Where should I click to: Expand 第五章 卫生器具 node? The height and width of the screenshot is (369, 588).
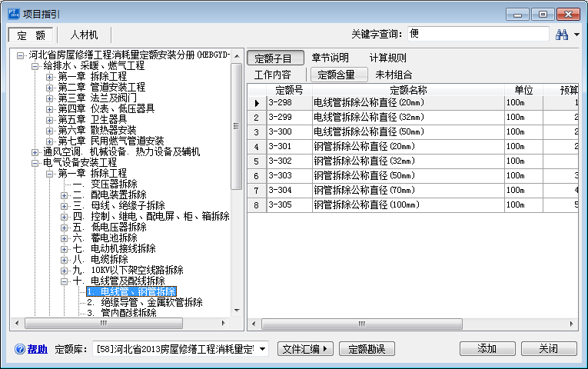point(49,120)
